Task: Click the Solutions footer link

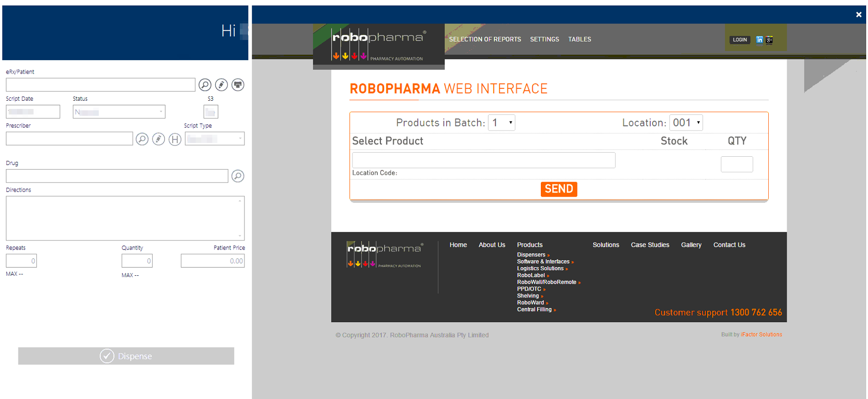Action: click(x=606, y=245)
